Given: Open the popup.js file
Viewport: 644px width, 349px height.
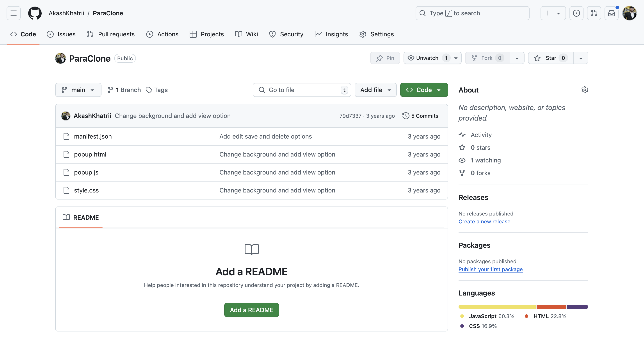Looking at the screenshot, I should tap(86, 172).
